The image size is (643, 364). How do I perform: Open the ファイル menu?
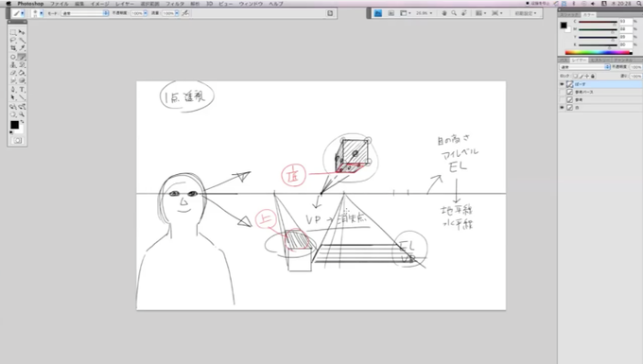pyautogui.click(x=59, y=3)
